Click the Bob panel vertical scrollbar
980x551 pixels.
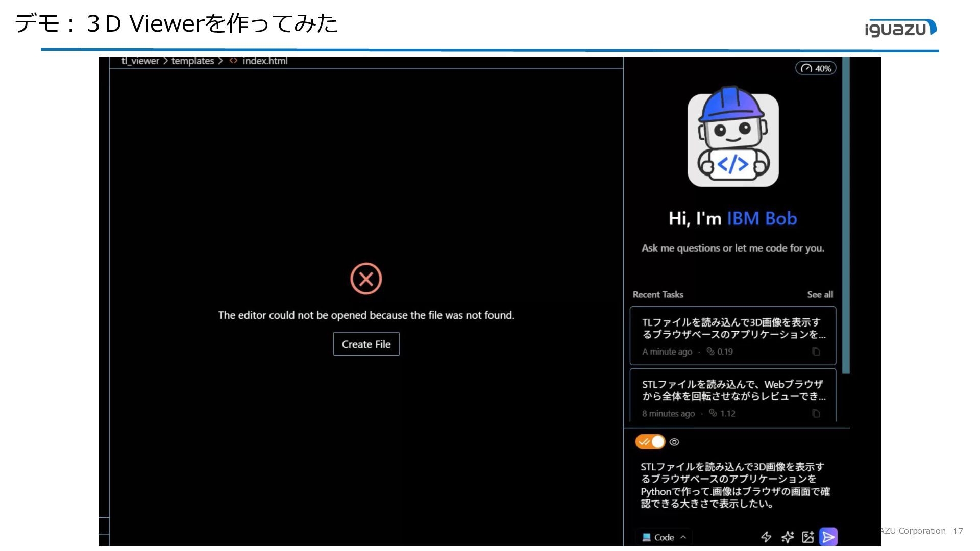pyautogui.click(x=846, y=214)
